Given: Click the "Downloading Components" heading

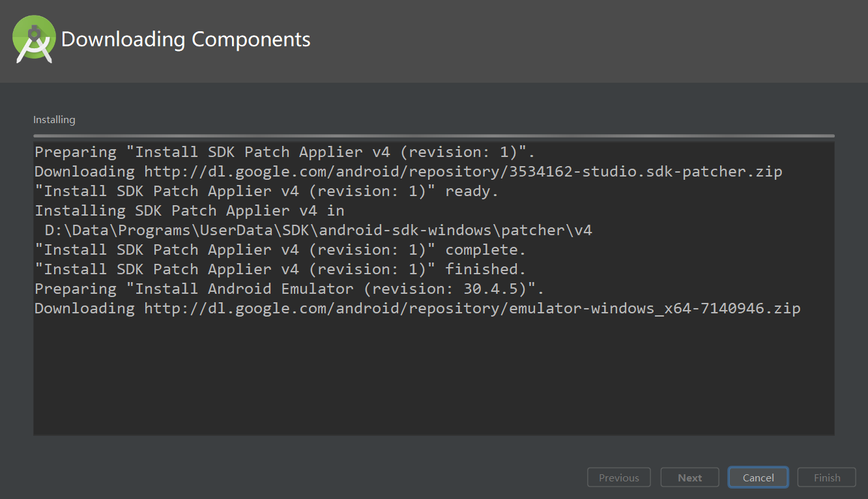Looking at the screenshot, I should pyautogui.click(x=186, y=39).
